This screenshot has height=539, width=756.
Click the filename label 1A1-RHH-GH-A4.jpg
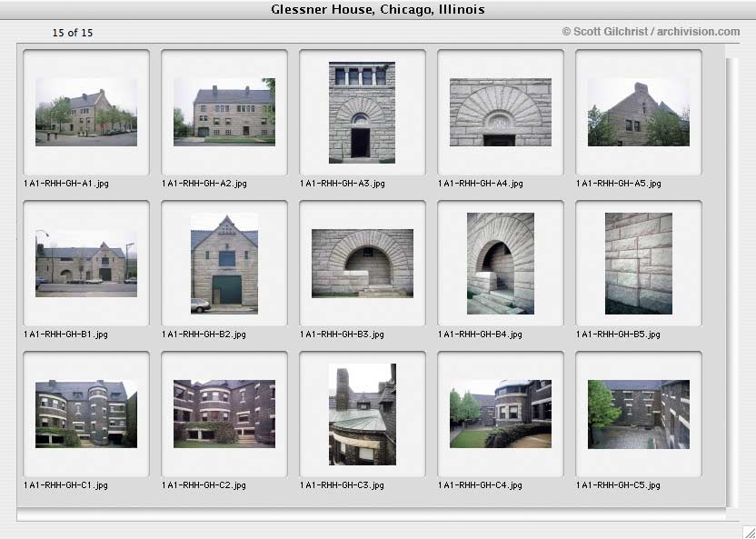(480, 184)
